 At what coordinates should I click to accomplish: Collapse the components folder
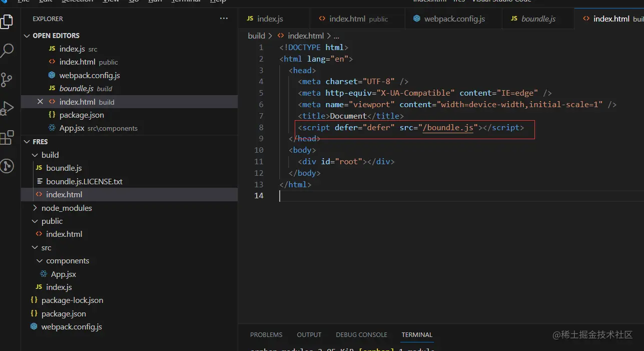pyautogui.click(x=40, y=261)
